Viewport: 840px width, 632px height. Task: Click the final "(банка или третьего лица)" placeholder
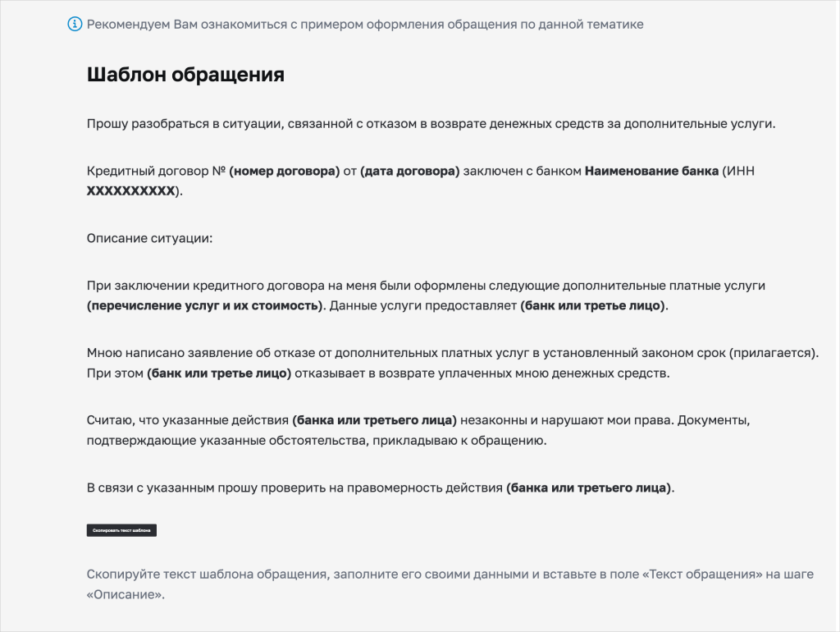click(588, 488)
